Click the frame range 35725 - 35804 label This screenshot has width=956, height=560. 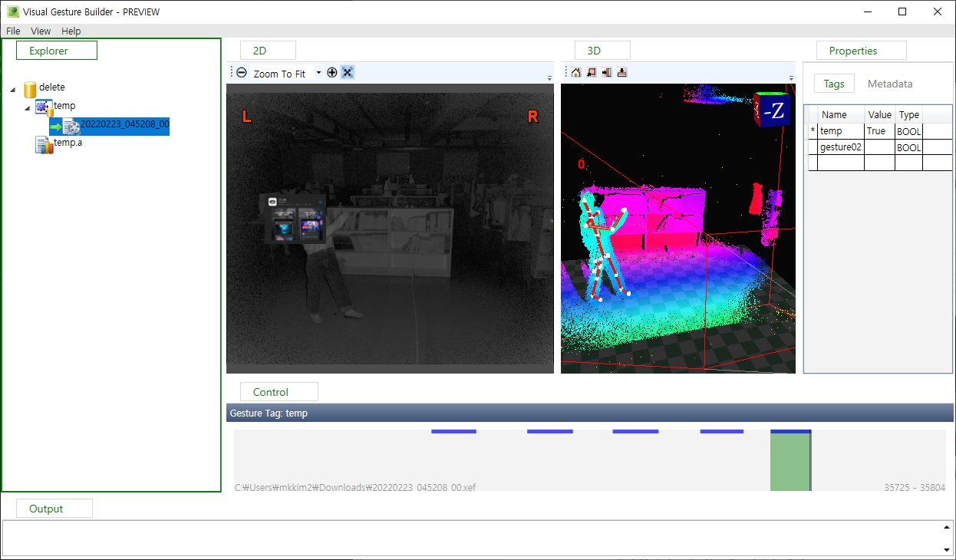click(x=915, y=487)
